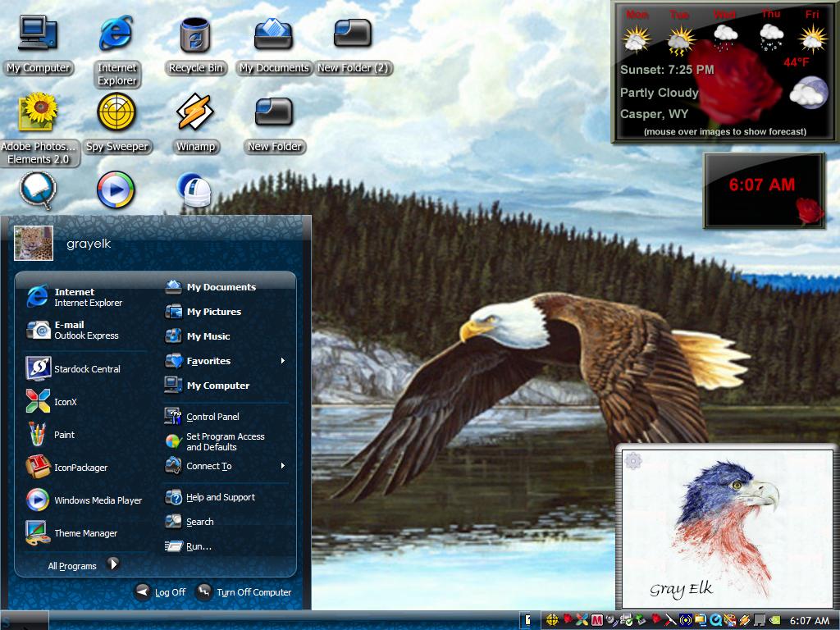Click Turn Off Computer button
Screen dimensions: 840x630
(x=244, y=592)
